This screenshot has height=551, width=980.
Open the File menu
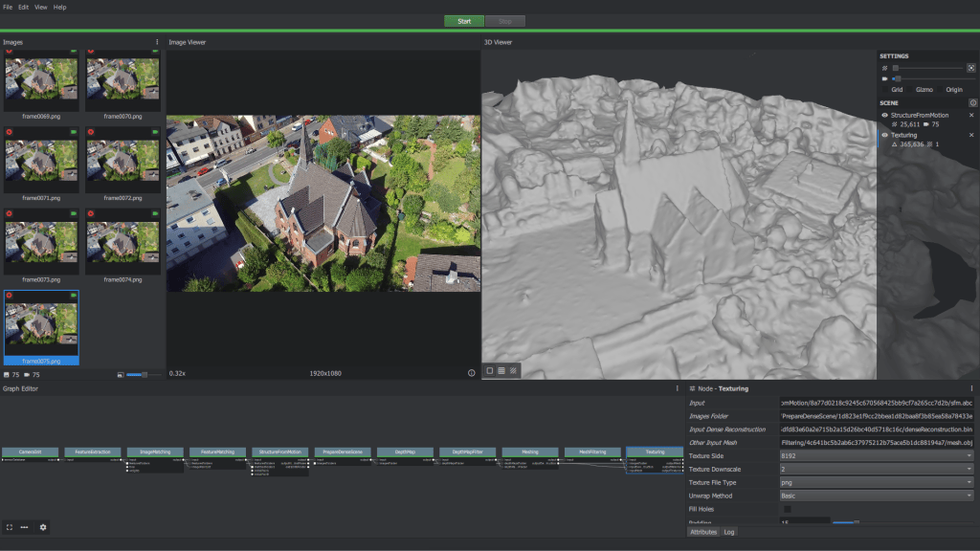8,7
